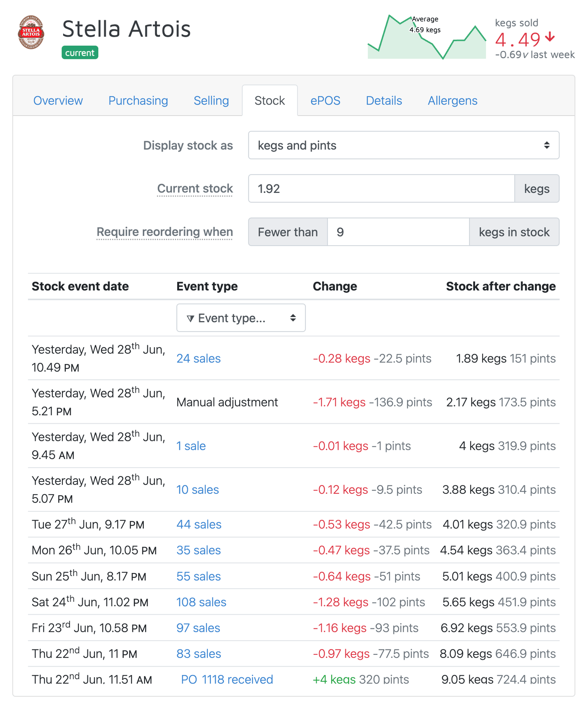Click the 'Sat 24th Jun, 11.02 PM' date
Viewport: 588px width, 705px height.
(x=90, y=602)
